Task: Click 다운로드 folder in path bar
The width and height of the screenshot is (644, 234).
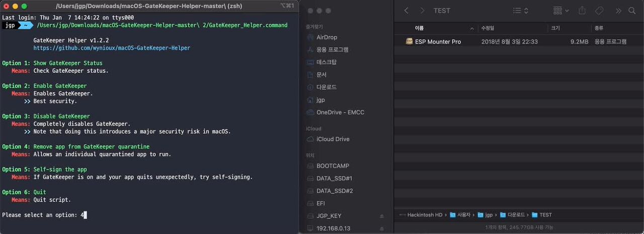Action: (512, 215)
